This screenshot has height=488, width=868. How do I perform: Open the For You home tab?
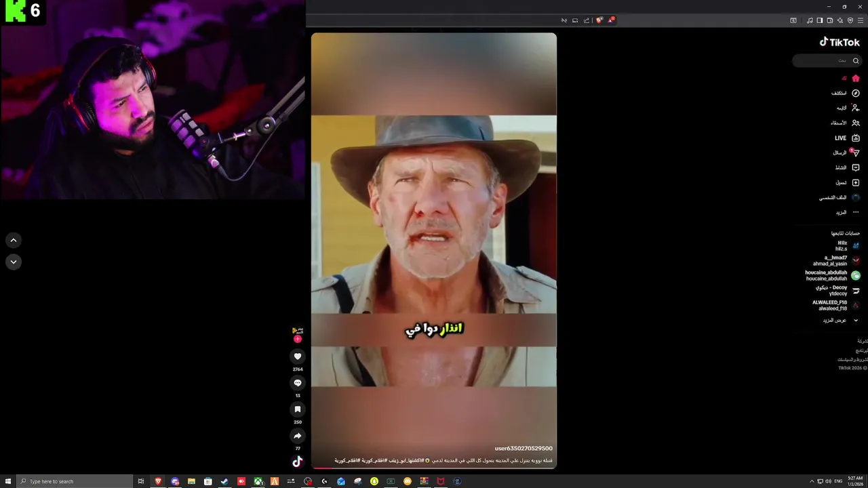click(850, 79)
